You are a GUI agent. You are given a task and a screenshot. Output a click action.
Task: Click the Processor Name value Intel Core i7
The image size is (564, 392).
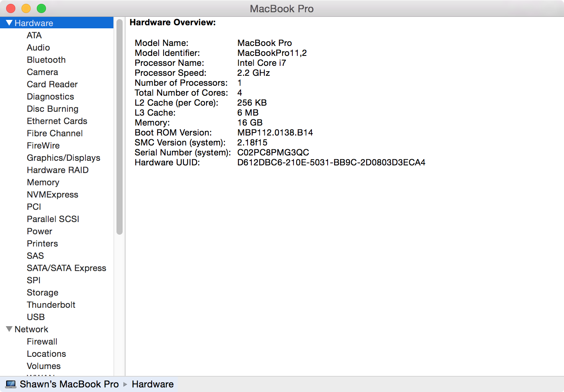(262, 63)
